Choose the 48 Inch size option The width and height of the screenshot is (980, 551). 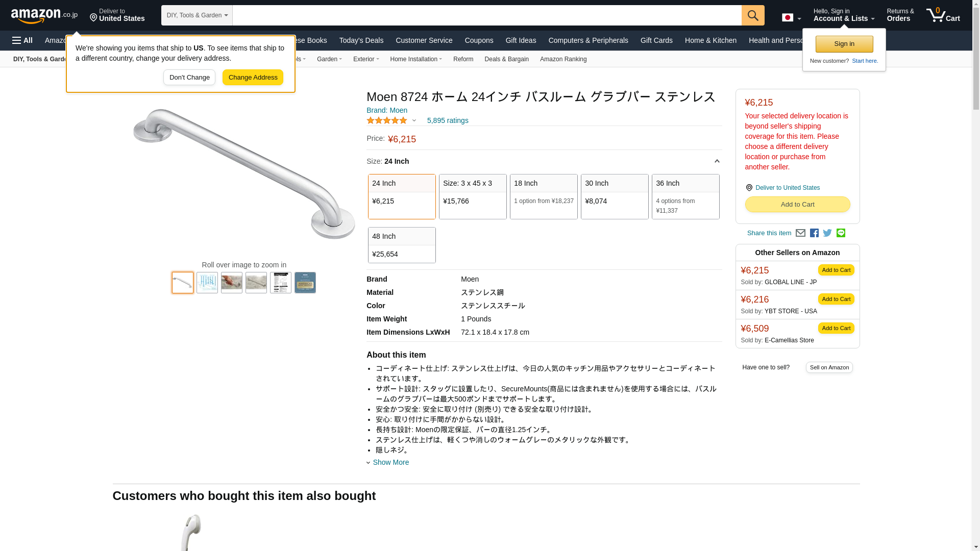tap(402, 245)
